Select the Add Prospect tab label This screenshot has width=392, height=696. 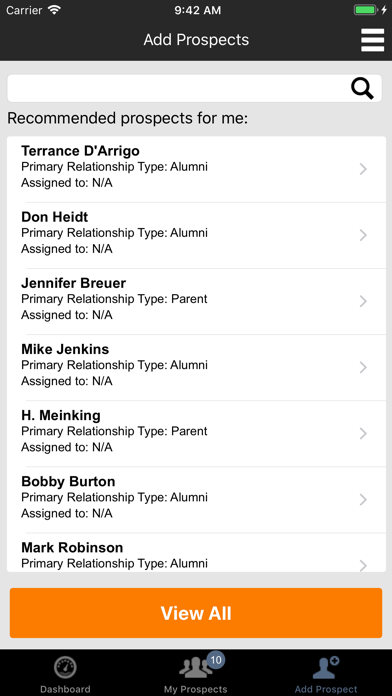coord(326,689)
